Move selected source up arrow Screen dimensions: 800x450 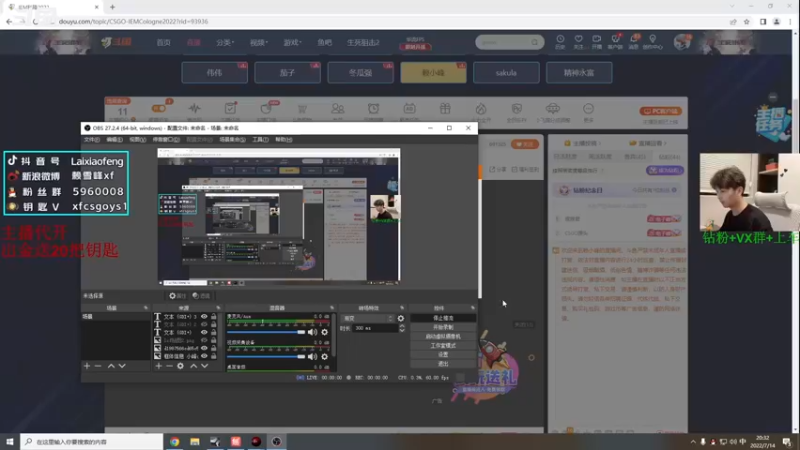pos(193,366)
